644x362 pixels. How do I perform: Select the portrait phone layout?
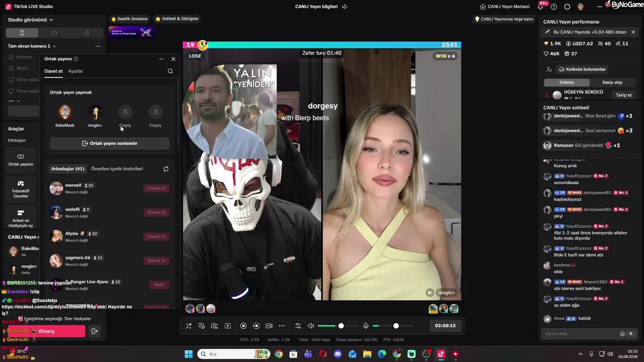22,33
